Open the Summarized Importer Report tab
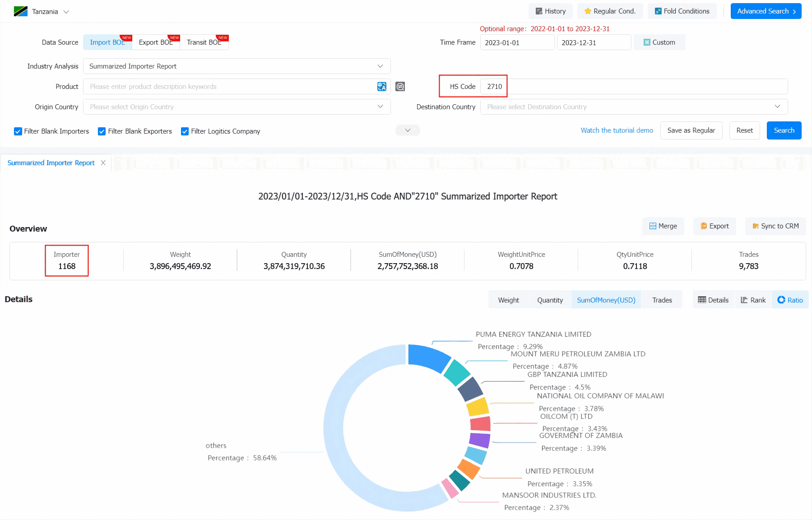This screenshot has width=812, height=520. [51, 162]
